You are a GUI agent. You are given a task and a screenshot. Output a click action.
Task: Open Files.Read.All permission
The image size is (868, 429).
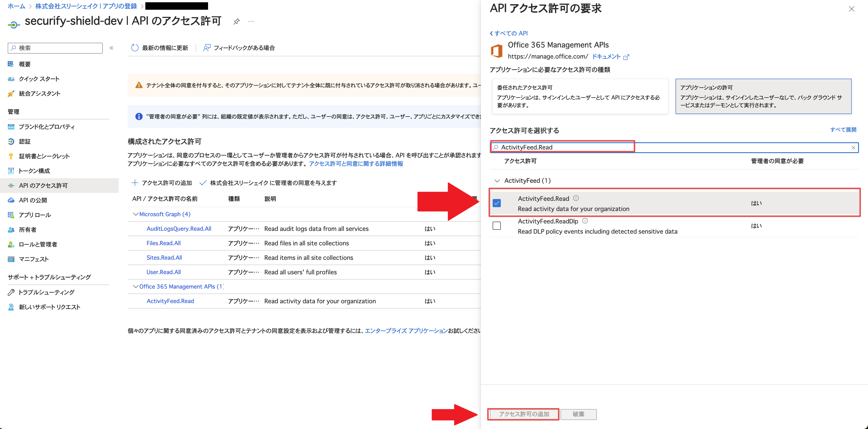[163, 243]
